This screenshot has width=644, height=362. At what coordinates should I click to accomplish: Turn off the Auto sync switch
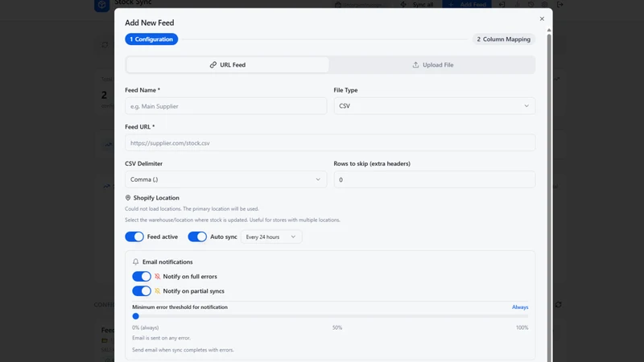[x=197, y=237]
